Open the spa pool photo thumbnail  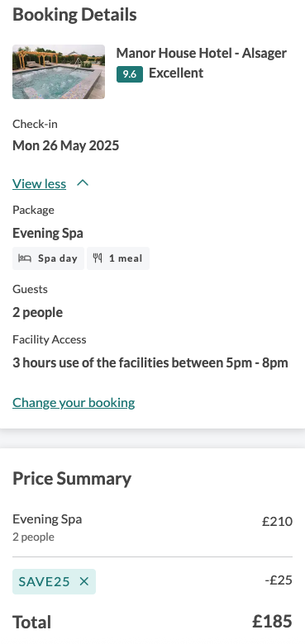(x=59, y=72)
